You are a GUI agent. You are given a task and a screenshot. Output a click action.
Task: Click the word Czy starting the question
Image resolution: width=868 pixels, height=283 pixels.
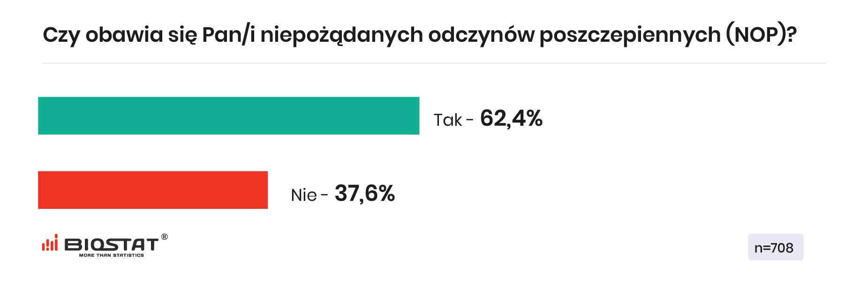tap(61, 36)
